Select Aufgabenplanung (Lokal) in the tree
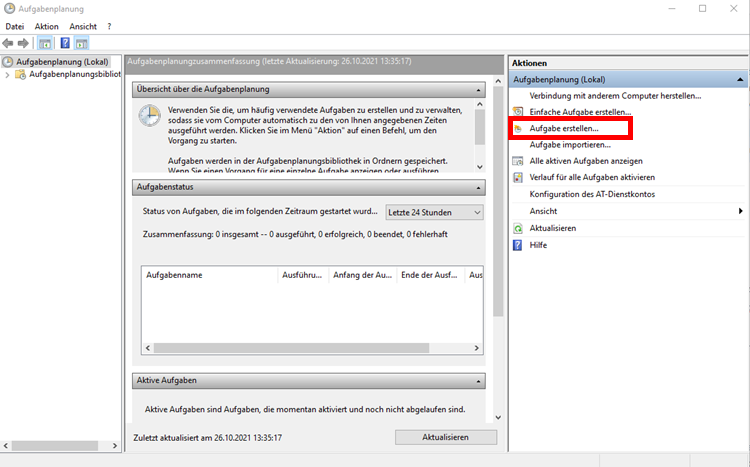This screenshot has width=750, height=467. click(62, 62)
